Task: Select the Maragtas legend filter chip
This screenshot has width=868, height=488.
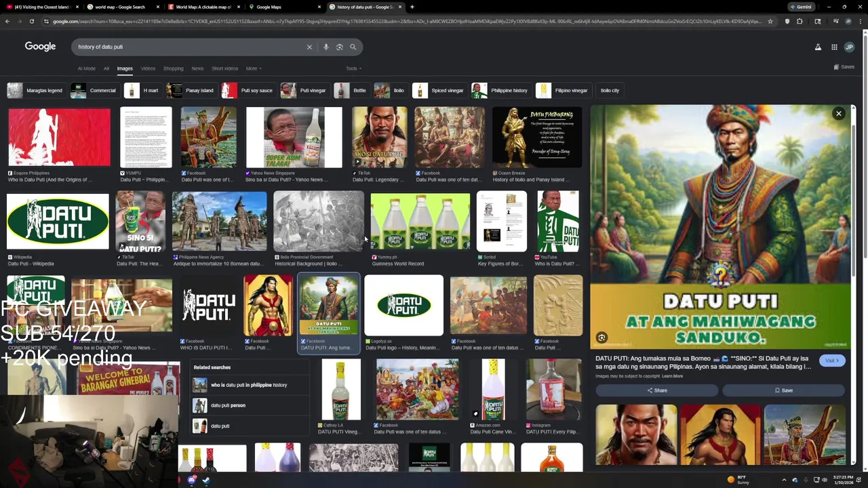Action: tap(37, 90)
